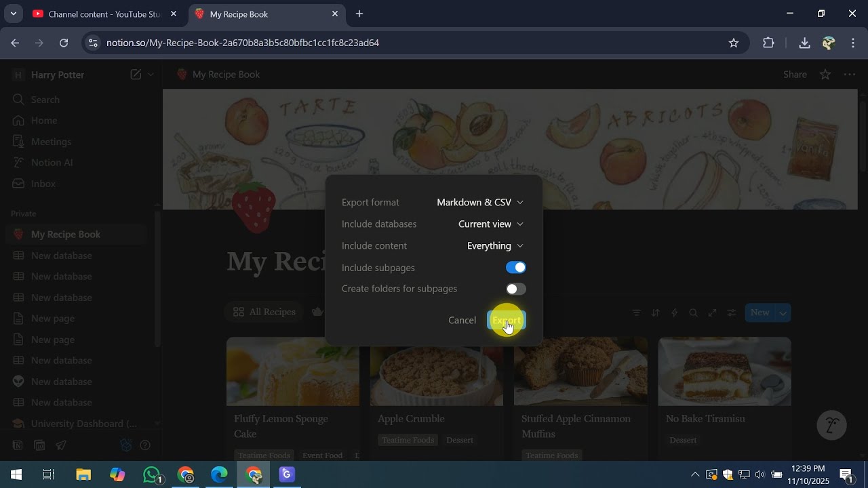The image size is (868, 488).
Task: Click the invite send icon in sidebar footer
Action: tap(61, 445)
